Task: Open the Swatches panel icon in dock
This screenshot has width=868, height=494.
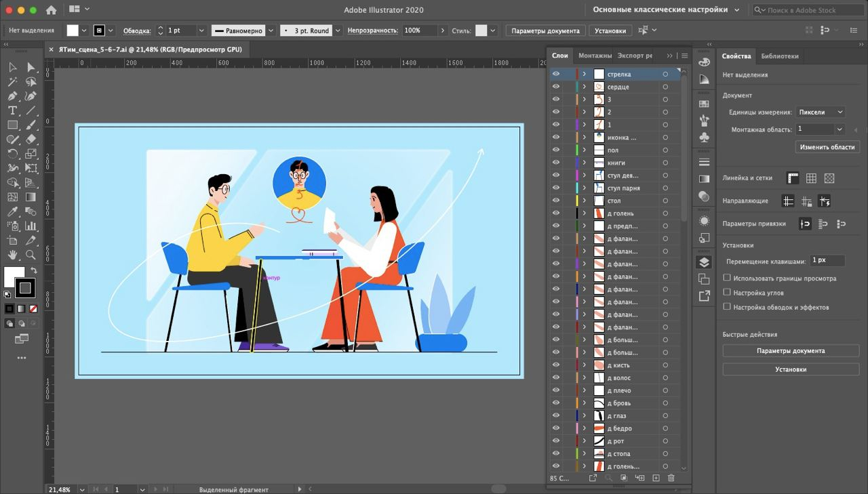Action: point(704,104)
